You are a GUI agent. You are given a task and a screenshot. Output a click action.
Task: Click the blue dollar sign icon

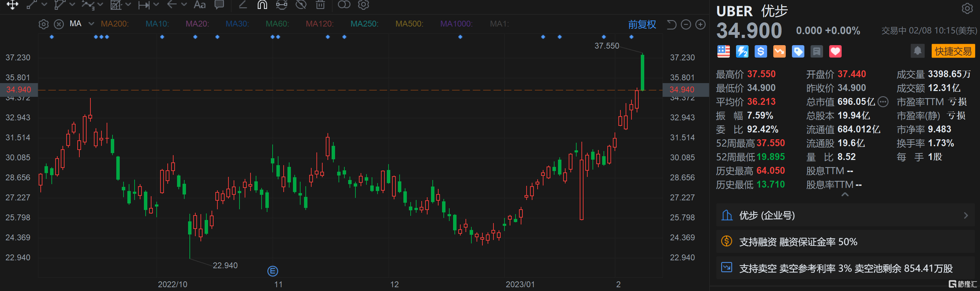[x=761, y=51]
